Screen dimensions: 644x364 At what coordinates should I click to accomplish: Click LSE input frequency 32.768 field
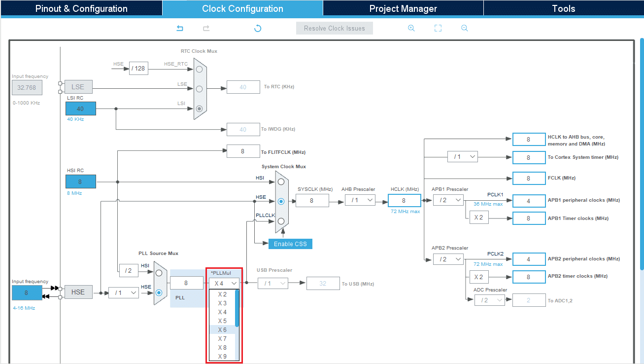(x=27, y=87)
